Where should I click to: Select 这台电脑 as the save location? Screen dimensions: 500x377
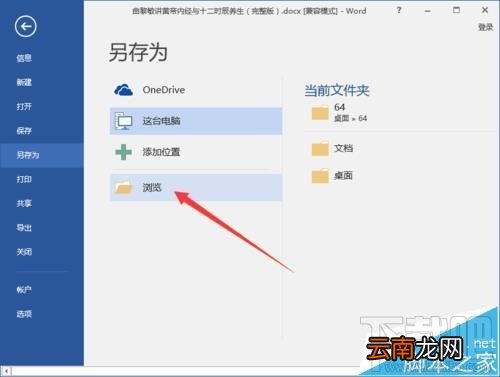196,121
